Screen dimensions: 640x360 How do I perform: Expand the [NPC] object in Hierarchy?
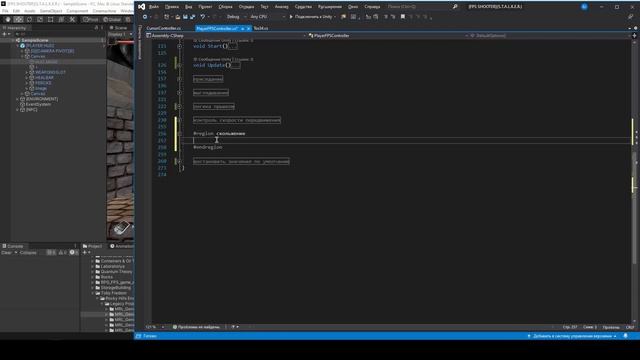(18, 110)
